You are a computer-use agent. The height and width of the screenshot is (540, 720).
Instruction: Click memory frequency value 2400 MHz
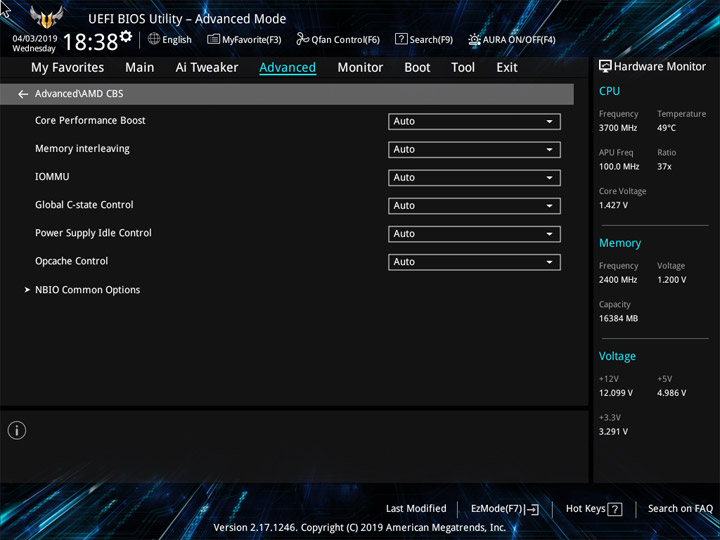(618, 280)
